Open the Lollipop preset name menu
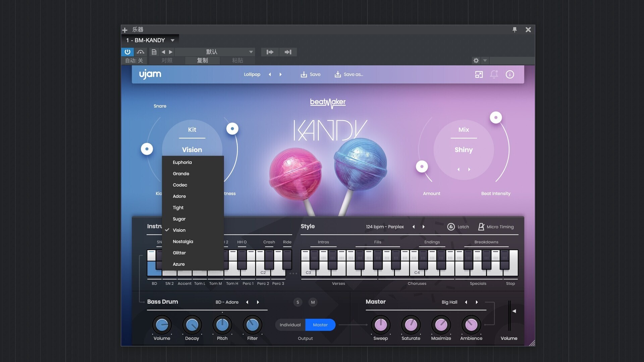Screen dimensions: 644x362 coord(252,74)
